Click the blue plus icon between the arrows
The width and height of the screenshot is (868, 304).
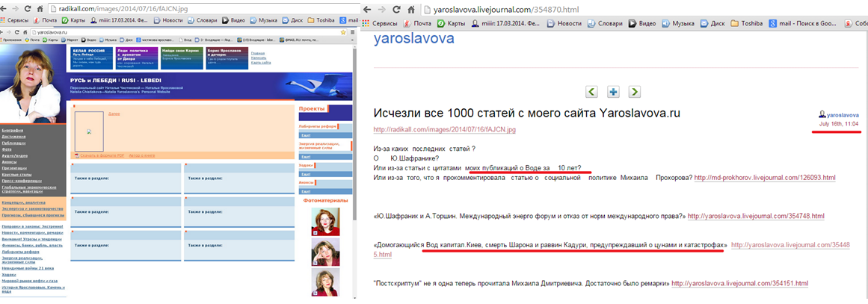coord(613,92)
